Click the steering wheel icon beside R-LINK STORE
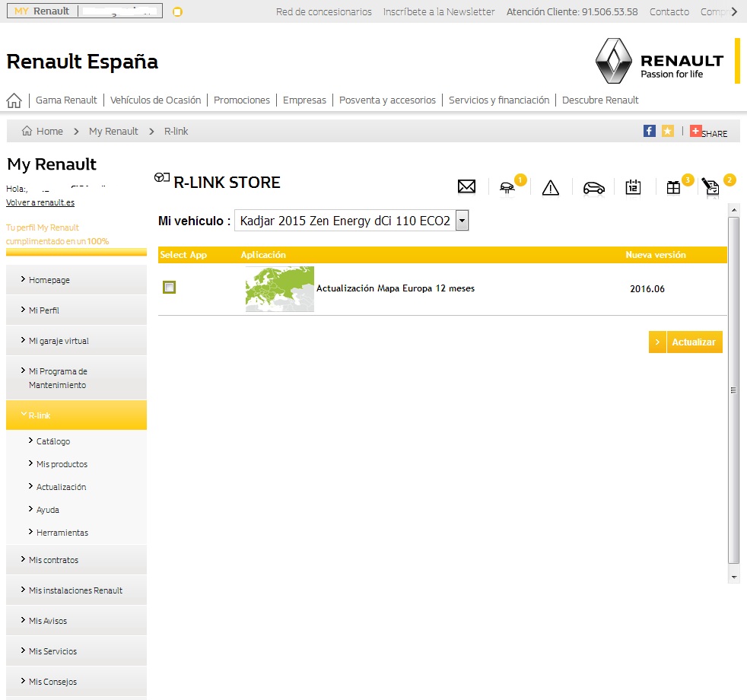747x700 pixels. point(162,177)
